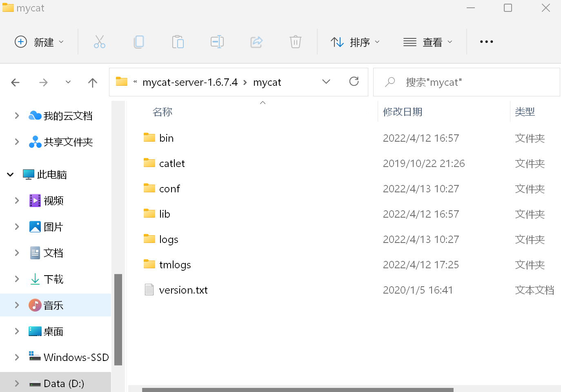Click the version.txt file name
This screenshot has height=392, width=561.
pos(183,290)
